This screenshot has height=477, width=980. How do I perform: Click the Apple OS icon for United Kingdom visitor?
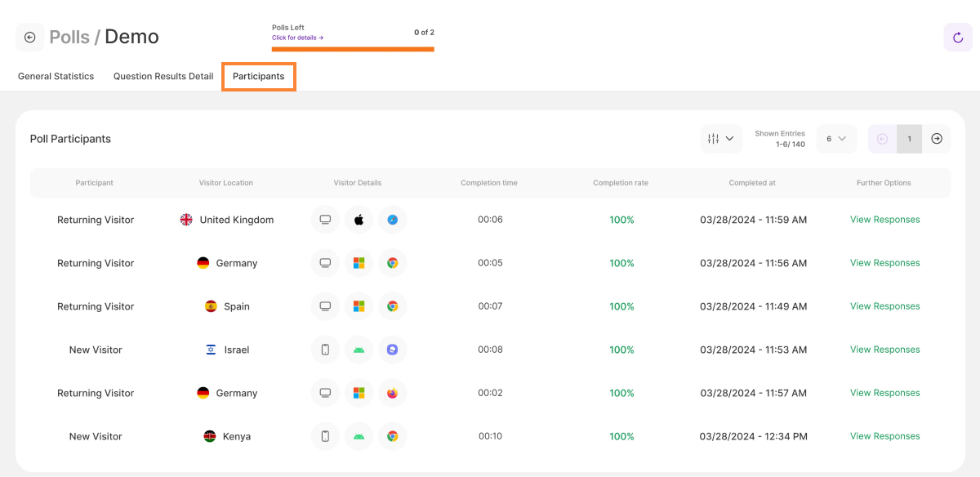point(359,220)
